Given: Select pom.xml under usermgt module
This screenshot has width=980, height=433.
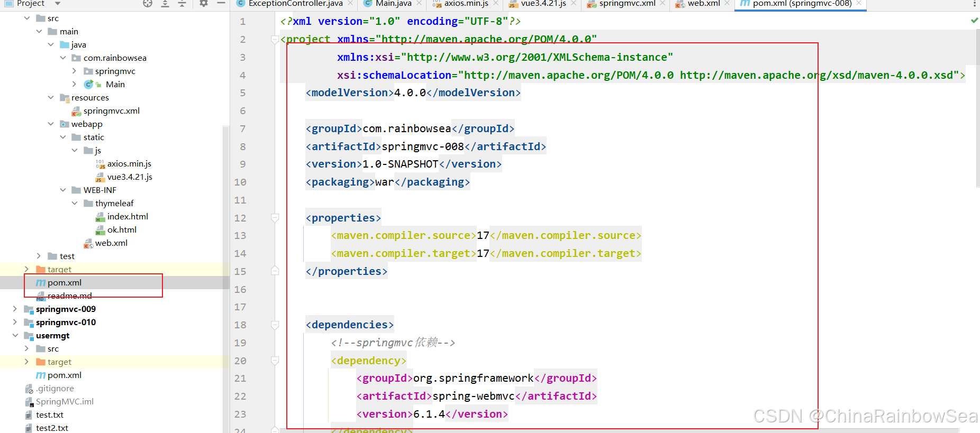Looking at the screenshot, I should 65,375.
